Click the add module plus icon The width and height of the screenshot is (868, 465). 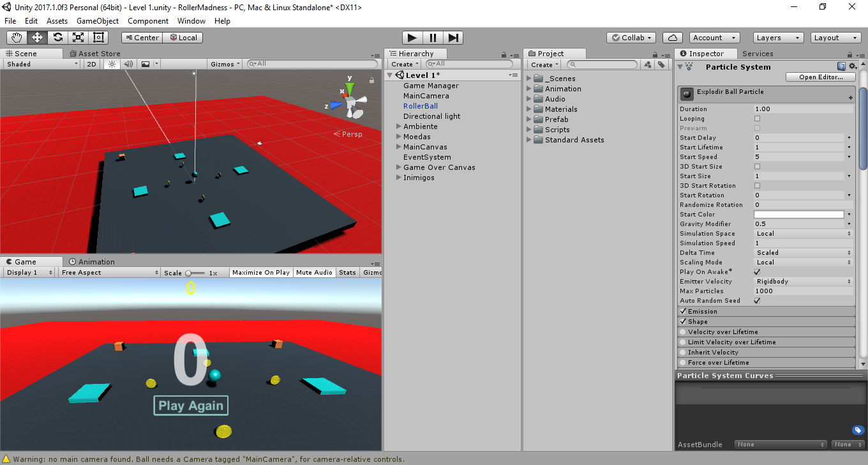tap(851, 98)
